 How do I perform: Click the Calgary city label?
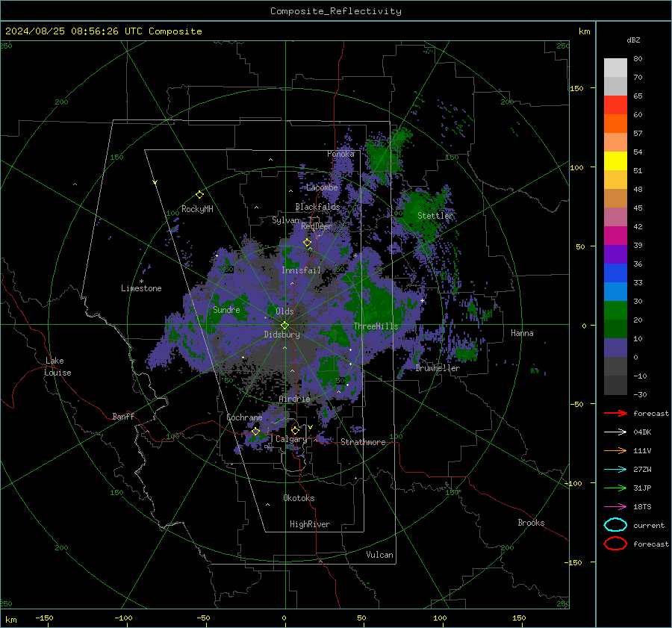click(291, 439)
